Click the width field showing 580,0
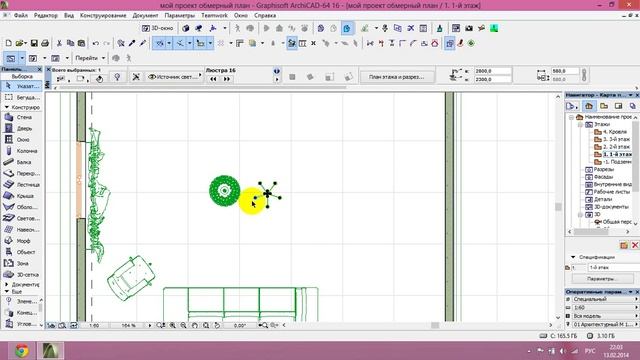 (565, 71)
